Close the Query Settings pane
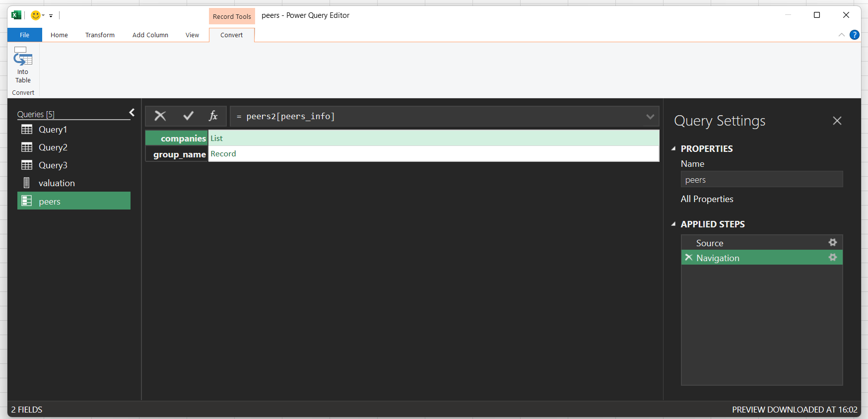Image resolution: width=868 pixels, height=419 pixels. 837,121
